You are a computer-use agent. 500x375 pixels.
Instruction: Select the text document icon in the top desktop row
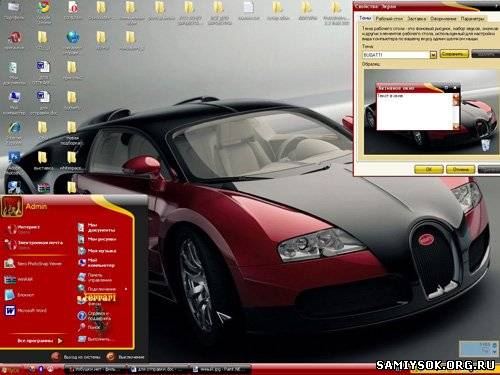[x=249, y=11]
